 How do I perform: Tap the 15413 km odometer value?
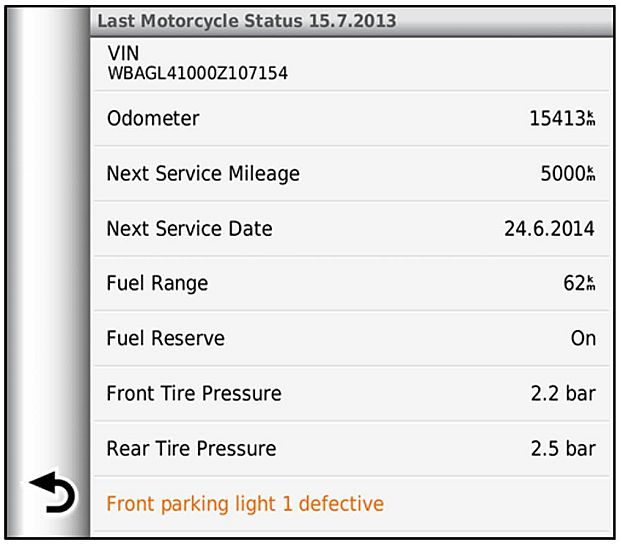562,119
